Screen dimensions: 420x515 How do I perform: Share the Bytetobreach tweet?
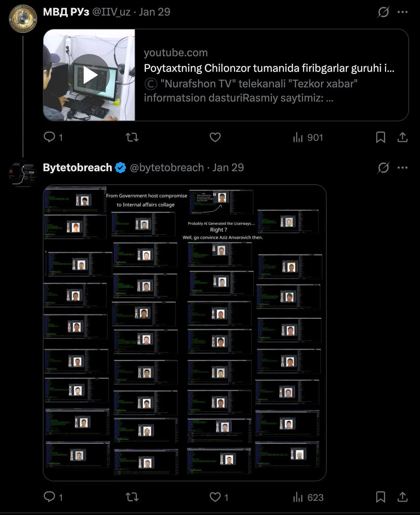click(x=402, y=497)
